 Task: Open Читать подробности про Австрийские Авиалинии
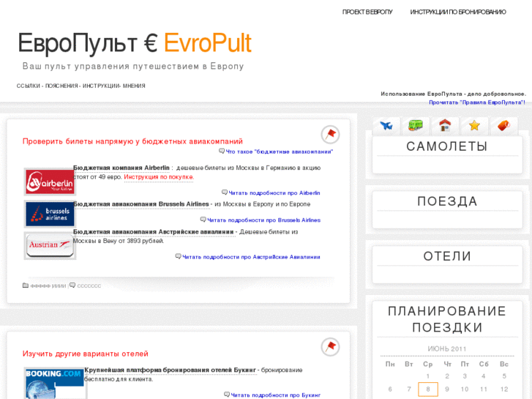[x=251, y=257]
